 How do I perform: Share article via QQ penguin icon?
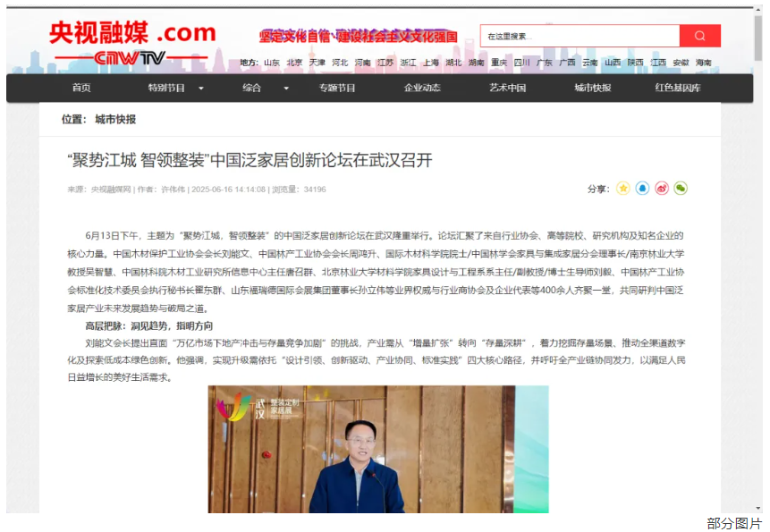coord(642,189)
